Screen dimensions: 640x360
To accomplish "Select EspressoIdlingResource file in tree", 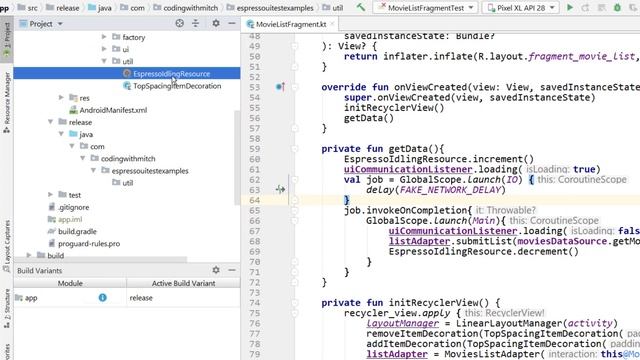I will click(x=171, y=73).
